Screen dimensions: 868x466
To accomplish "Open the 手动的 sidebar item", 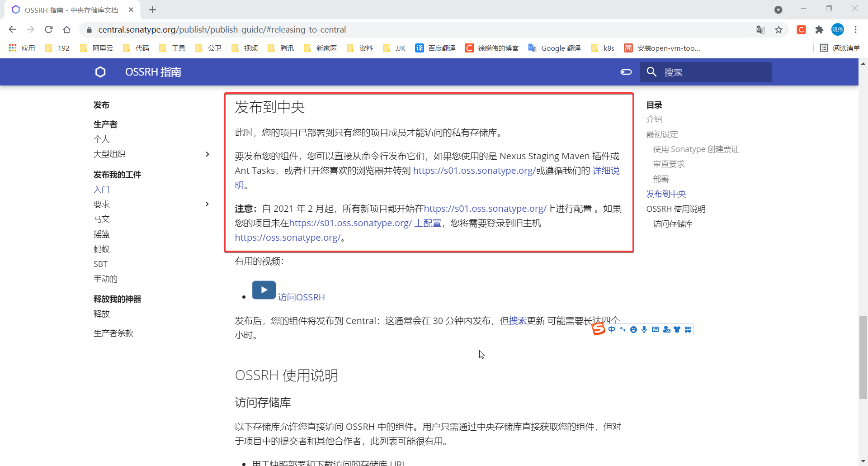I will [x=105, y=279].
